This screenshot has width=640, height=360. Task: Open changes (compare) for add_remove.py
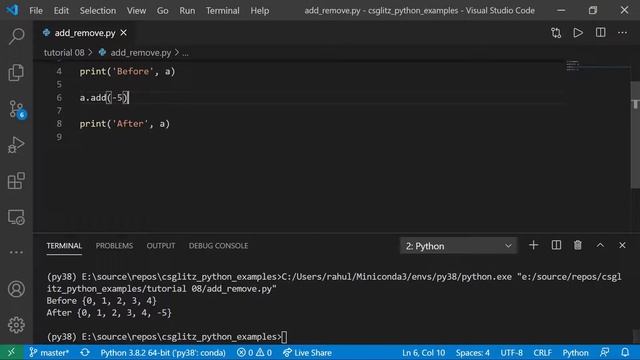556,33
